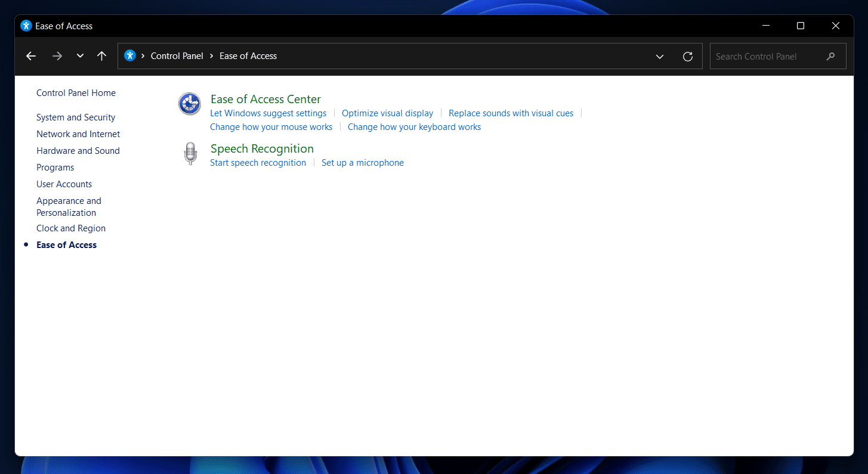868x474 pixels.
Task: Refresh the Control Panel view
Action: (687, 56)
